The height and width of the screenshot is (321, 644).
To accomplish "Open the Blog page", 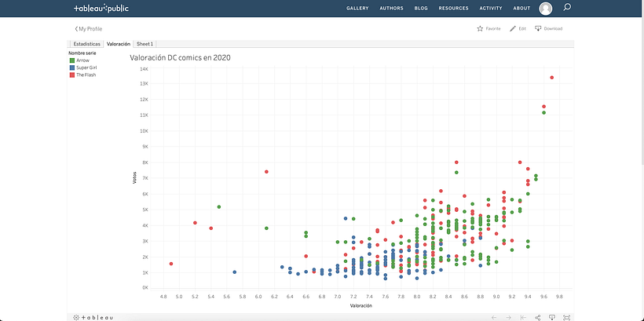I will 421,8.
